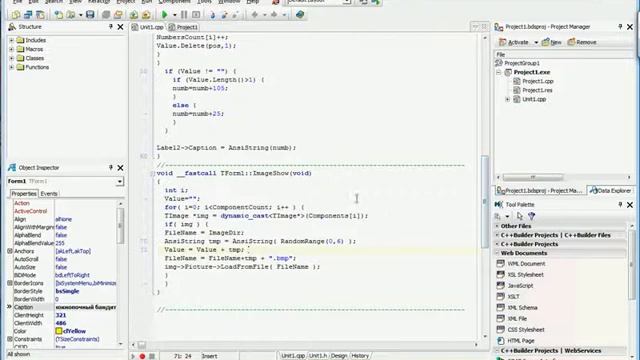640x360 pixels.
Task: Click the Activate button in Project Manager
Action: click(514, 42)
